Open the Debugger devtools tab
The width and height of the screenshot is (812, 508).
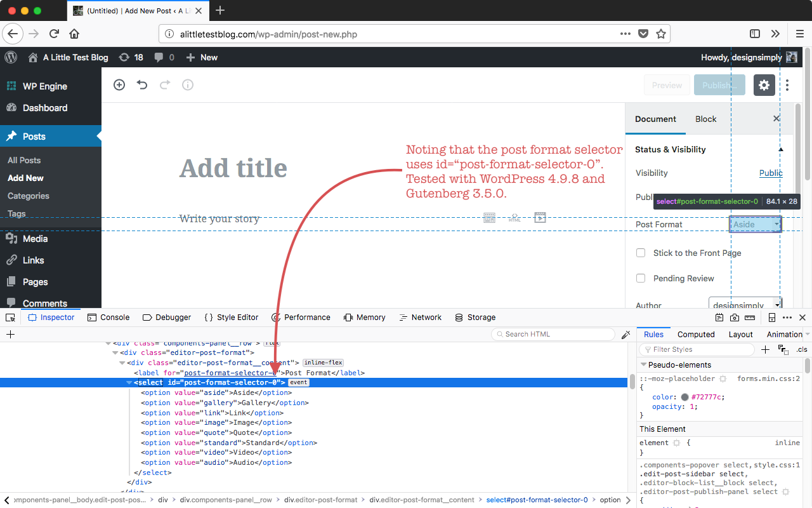[167, 317]
